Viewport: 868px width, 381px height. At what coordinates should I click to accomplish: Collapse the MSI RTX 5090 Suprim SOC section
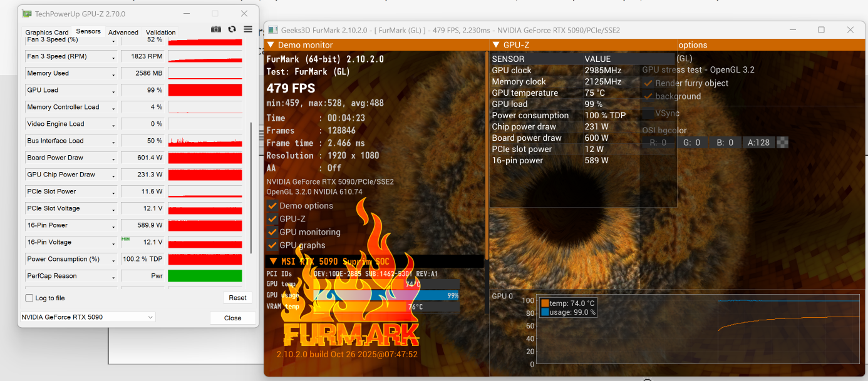(x=272, y=261)
